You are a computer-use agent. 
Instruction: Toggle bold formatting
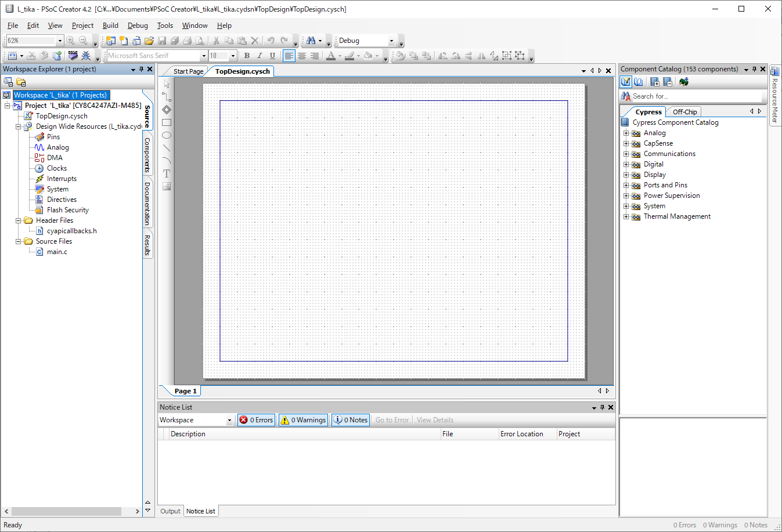[x=247, y=56]
